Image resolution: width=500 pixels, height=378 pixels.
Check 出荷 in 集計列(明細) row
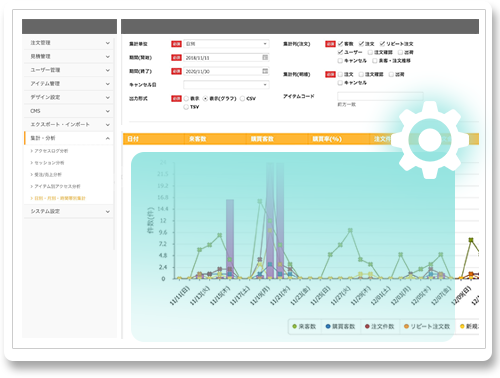(391, 74)
